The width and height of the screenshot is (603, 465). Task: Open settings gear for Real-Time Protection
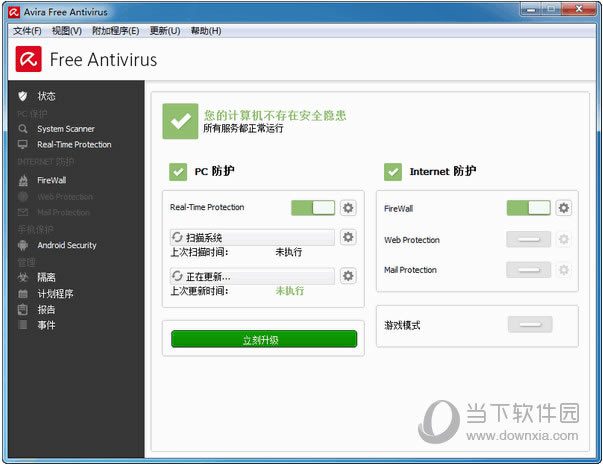click(348, 208)
